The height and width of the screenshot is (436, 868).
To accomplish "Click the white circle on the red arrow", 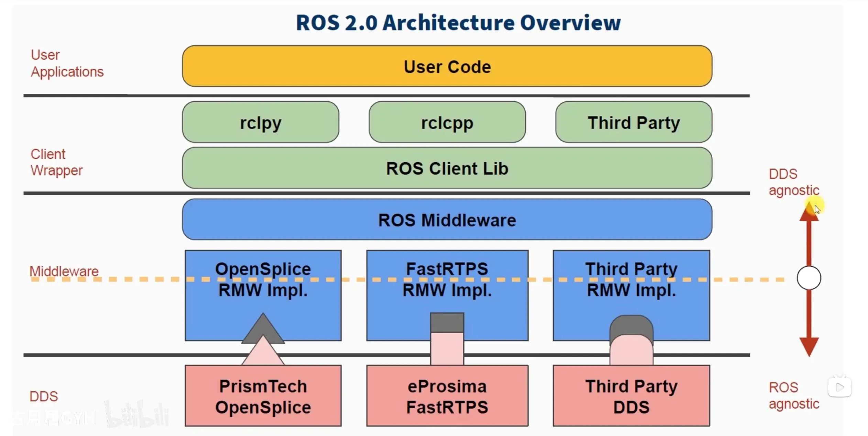I will click(x=809, y=278).
